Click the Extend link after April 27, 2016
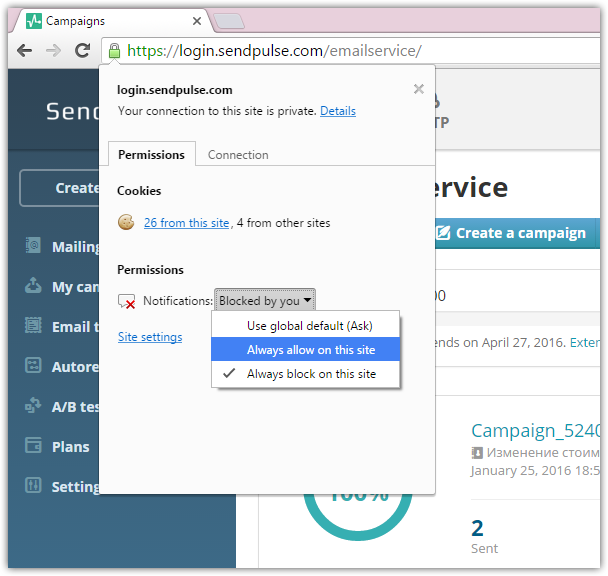The width and height of the screenshot is (608, 576). coord(585,342)
